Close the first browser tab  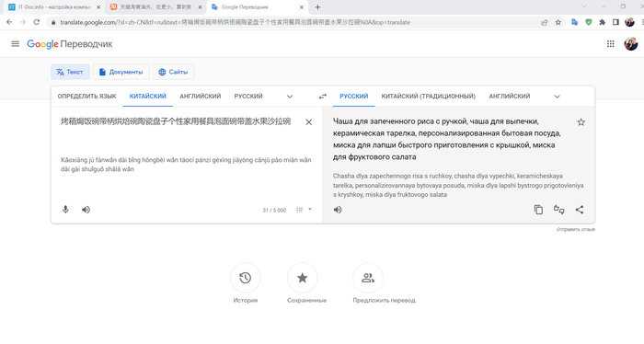tap(98, 7)
